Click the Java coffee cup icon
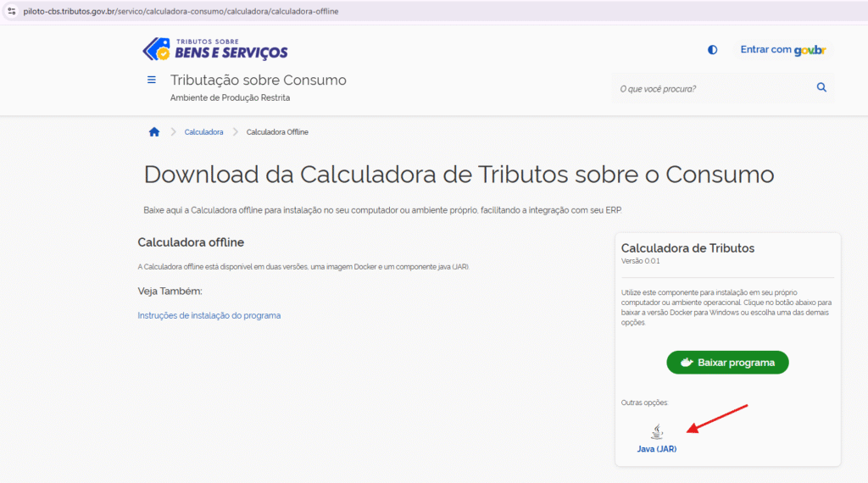Viewport: 868px width, 483px height. tap(657, 431)
